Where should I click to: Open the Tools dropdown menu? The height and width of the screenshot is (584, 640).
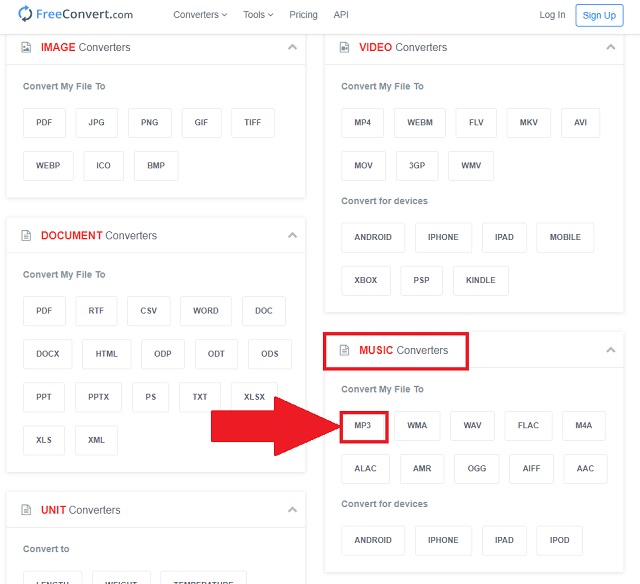click(258, 15)
